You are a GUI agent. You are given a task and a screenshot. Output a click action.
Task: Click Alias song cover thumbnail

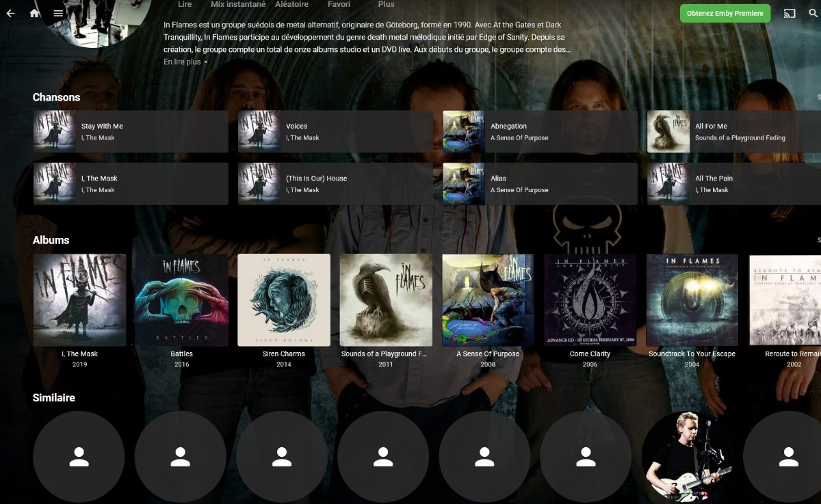click(x=463, y=183)
